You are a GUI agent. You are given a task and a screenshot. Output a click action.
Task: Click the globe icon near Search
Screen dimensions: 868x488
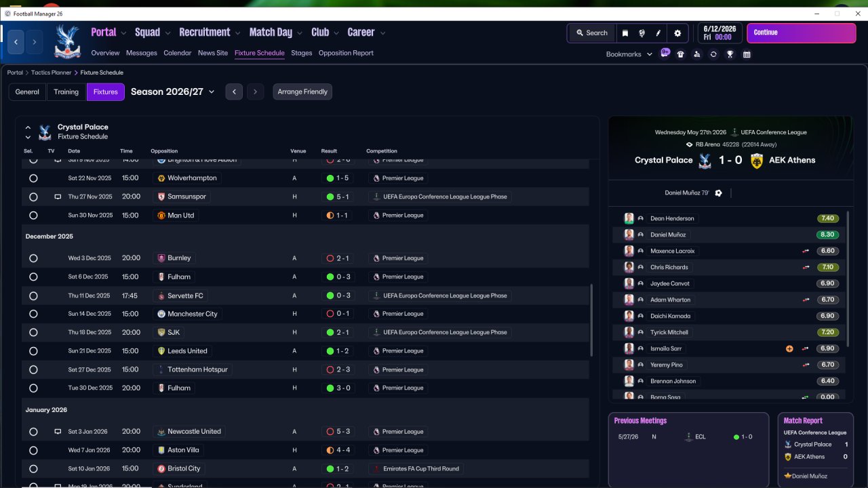point(642,33)
